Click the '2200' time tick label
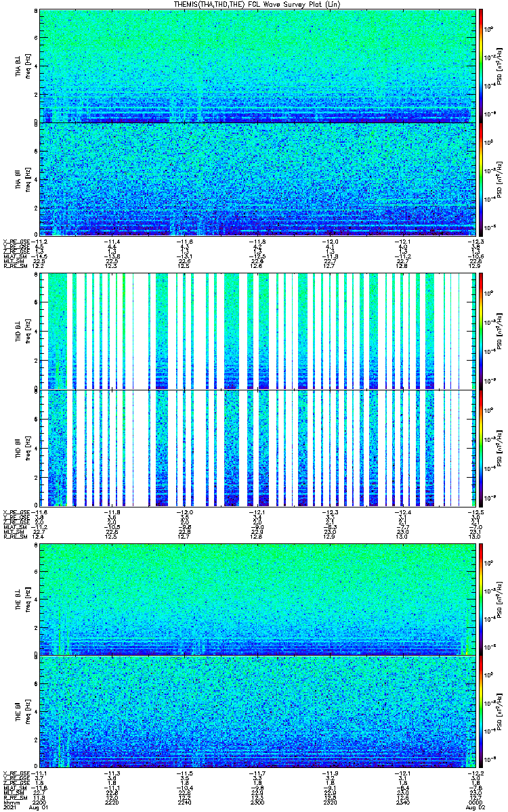The image size is (508, 812). coord(40,802)
